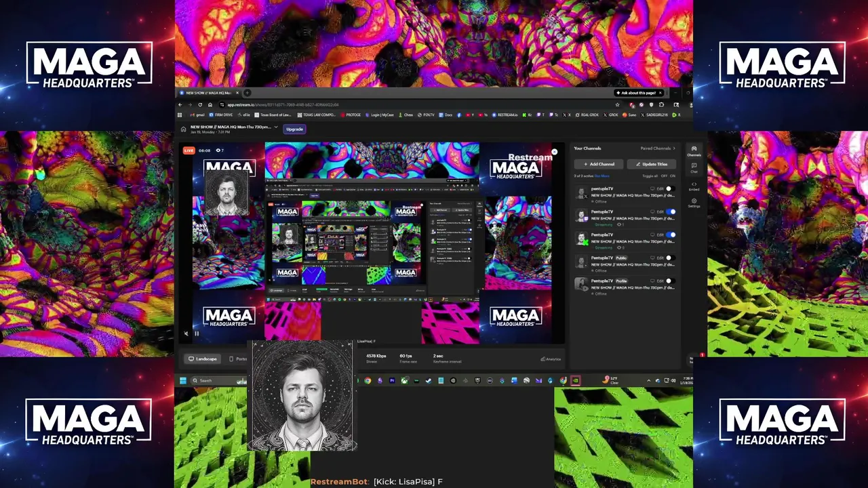The height and width of the screenshot is (488, 868).
Task: Expand Paired Channels arrow
Action: (674, 148)
